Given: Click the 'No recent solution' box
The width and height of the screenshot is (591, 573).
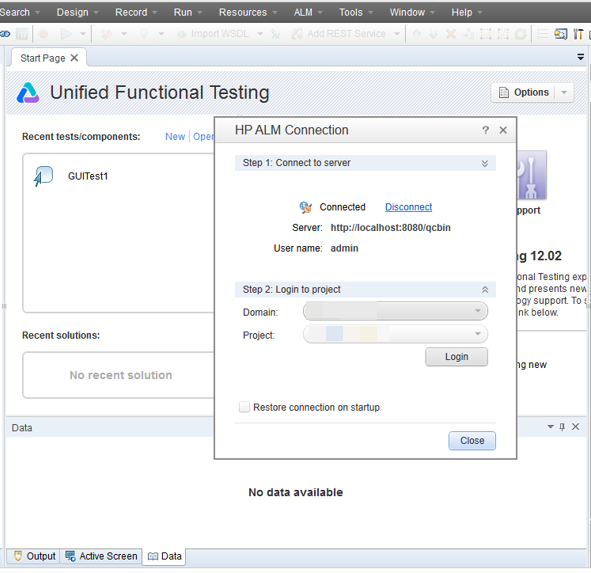Looking at the screenshot, I should point(119,375).
